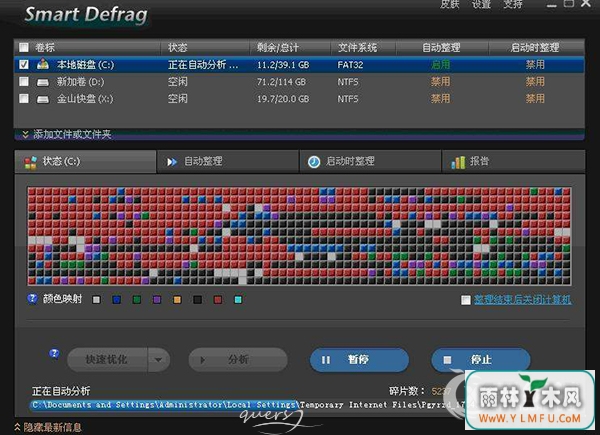The image size is (600, 435).
Task: Tick the select-all checkbox in the 卷标 header
Action: [x=24, y=47]
